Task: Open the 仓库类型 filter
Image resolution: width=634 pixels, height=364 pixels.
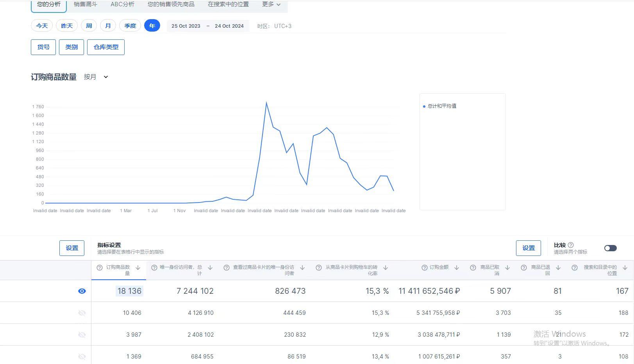Action: pos(106,47)
